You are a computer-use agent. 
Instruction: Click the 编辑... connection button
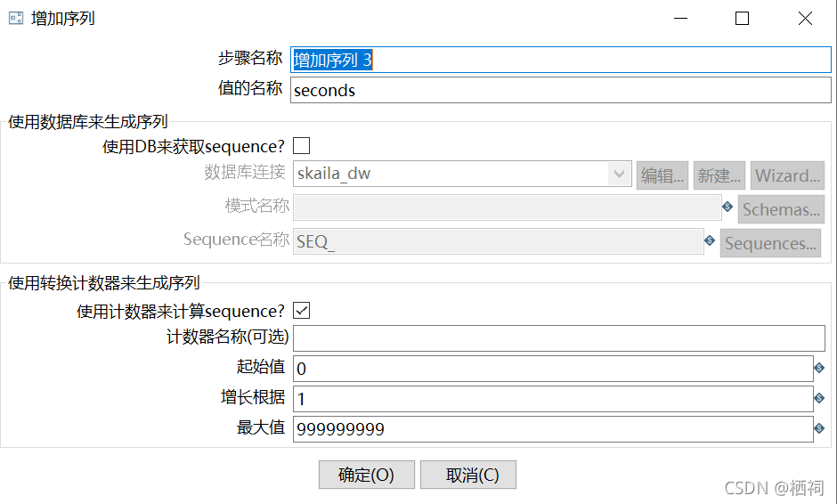662,175
